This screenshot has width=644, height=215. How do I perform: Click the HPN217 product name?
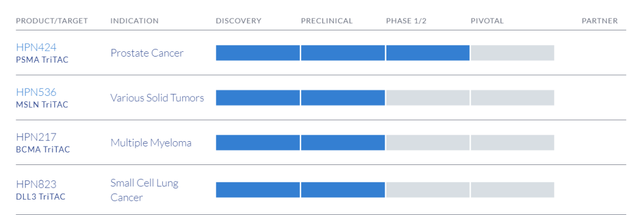(x=36, y=137)
